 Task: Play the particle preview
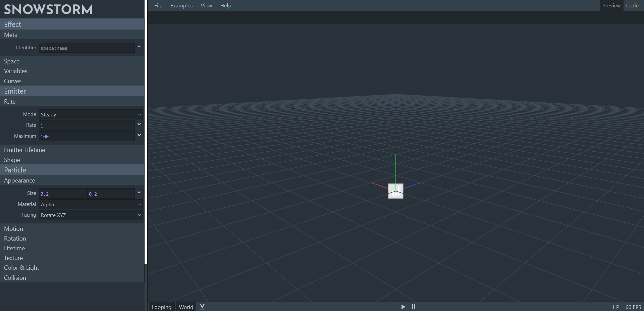[x=403, y=307]
